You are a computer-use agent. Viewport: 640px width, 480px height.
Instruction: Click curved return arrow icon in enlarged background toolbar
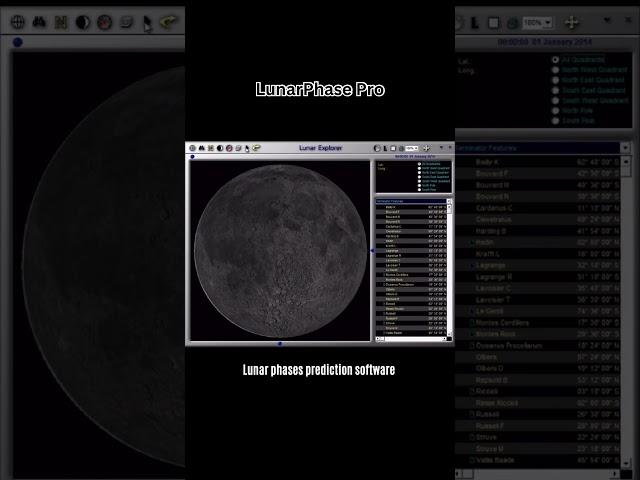[168, 22]
